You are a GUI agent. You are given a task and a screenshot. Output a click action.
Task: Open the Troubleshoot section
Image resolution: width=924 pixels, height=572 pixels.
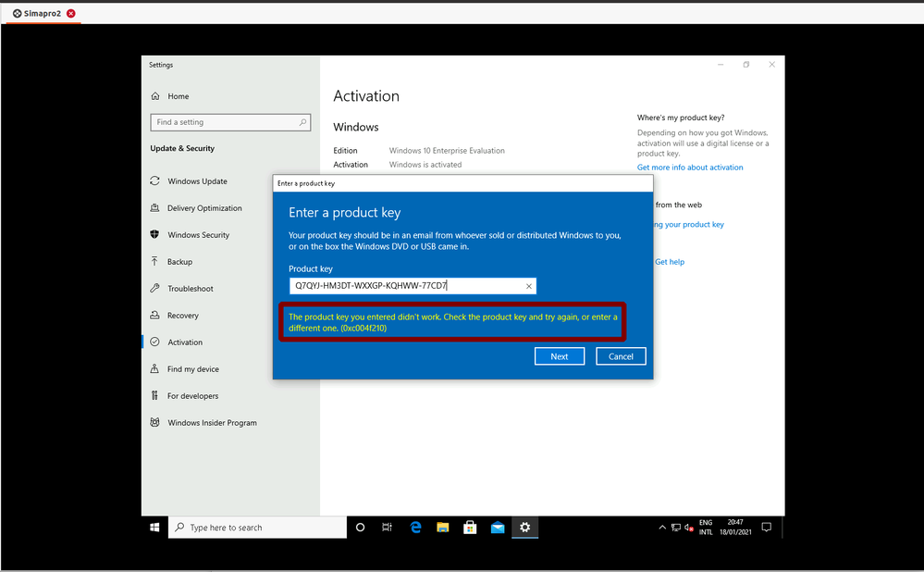pos(190,289)
